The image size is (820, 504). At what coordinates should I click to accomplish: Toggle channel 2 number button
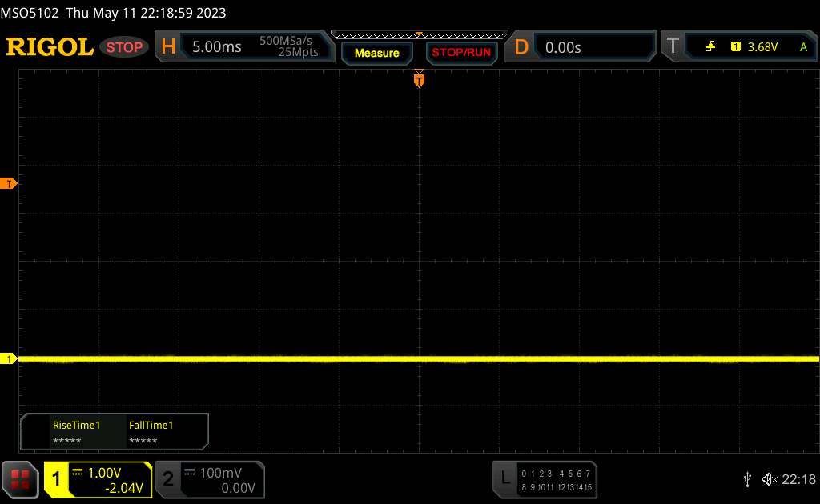[168, 479]
